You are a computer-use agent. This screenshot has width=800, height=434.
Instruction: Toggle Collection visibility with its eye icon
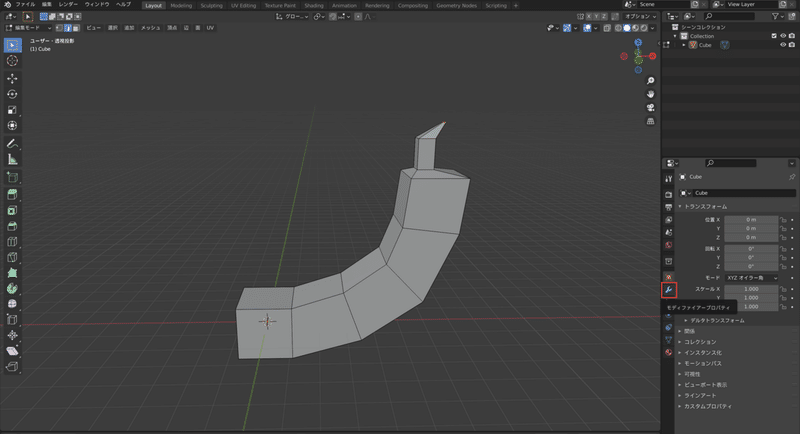pos(782,36)
